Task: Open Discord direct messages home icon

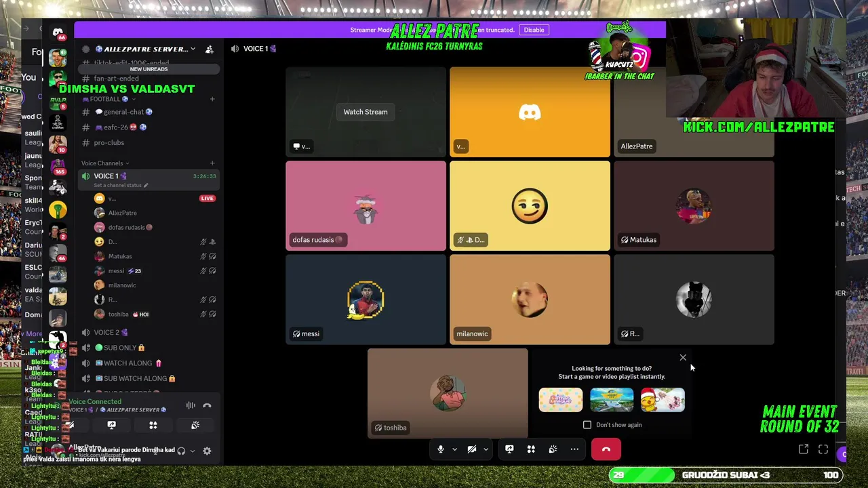Action: click(x=58, y=33)
